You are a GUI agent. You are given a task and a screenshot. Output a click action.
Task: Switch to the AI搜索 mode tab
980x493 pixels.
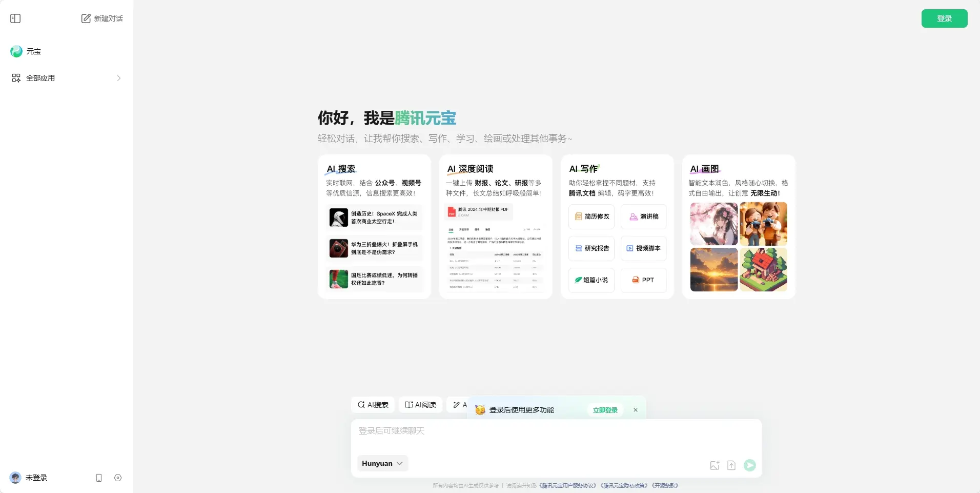373,405
